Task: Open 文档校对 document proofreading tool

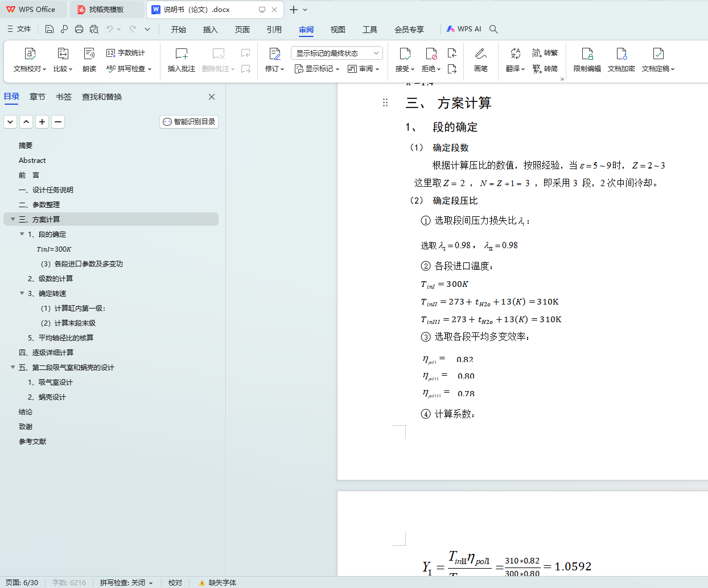Action: coord(30,60)
